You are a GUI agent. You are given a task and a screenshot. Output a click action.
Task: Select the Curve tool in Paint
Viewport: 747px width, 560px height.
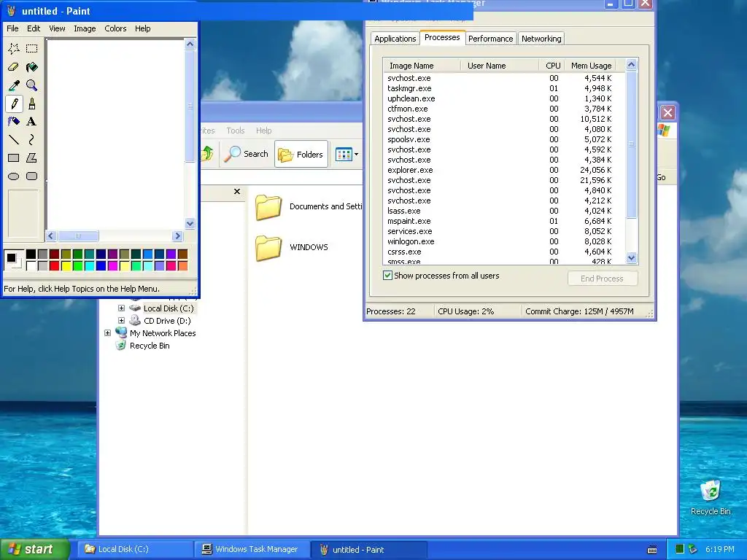point(32,139)
